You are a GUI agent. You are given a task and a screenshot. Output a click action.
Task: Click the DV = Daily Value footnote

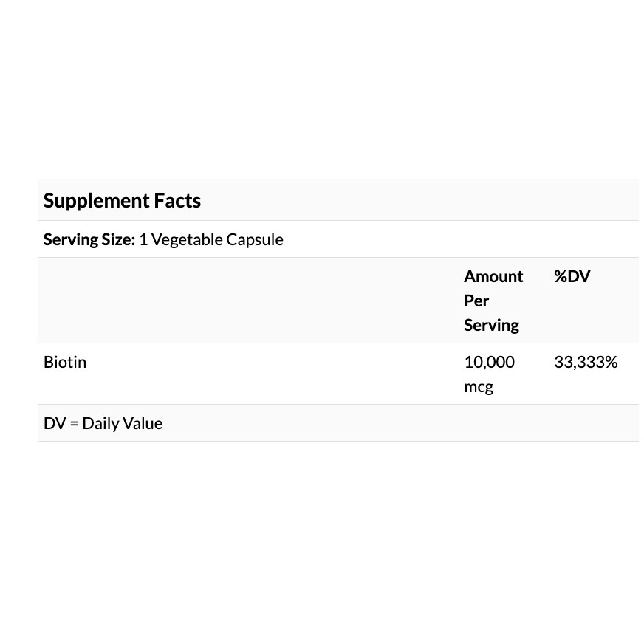pos(103,424)
